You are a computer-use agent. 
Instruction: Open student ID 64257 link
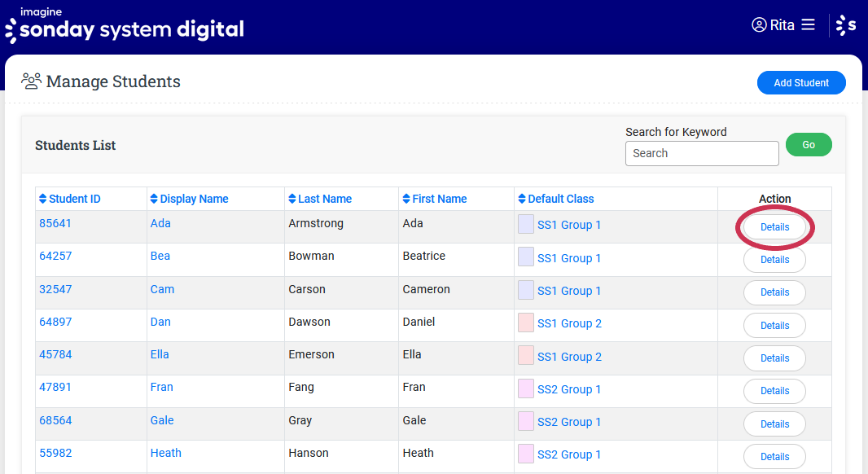(55, 256)
